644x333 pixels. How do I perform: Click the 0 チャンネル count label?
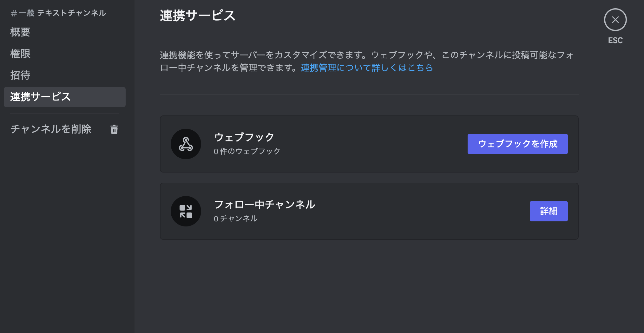(235, 218)
